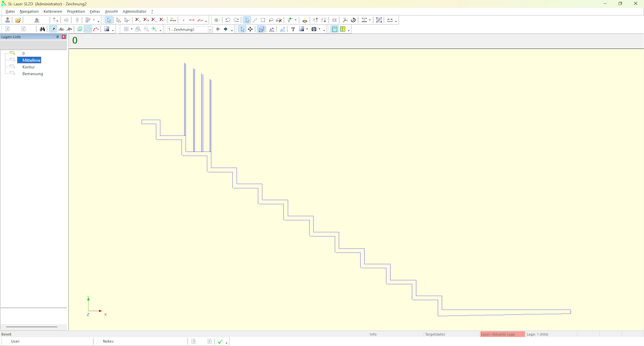
Task: Click the camera snapshot icon
Action: tap(314, 30)
